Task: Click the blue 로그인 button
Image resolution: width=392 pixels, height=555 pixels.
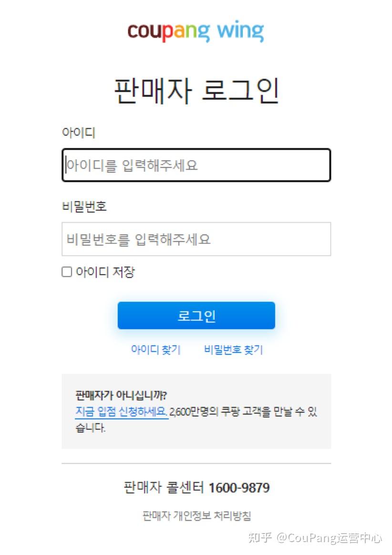Action: coord(196,316)
